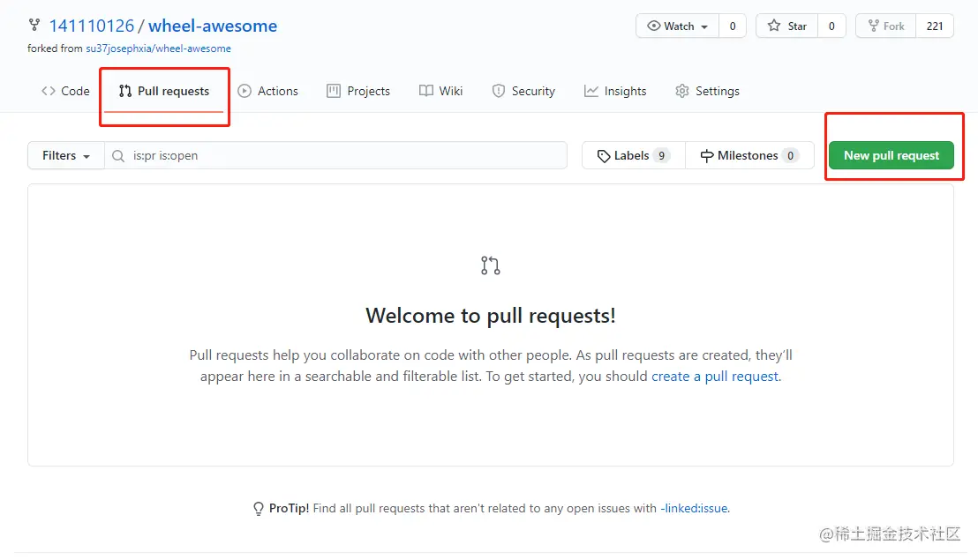Image resolution: width=978 pixels, height=560 pixels.
Task: Click the watchers count 0
Action: [x=733, y=26]
